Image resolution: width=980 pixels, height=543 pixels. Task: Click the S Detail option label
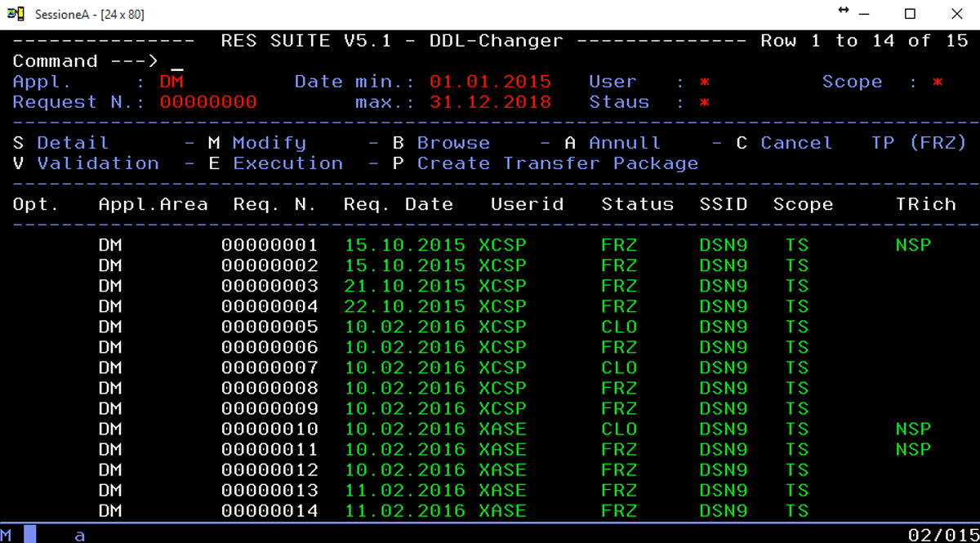point(61,143)
